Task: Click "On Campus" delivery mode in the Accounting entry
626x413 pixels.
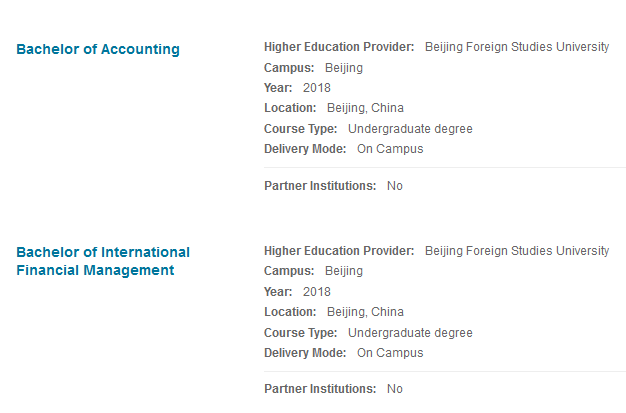Action: 390,149
